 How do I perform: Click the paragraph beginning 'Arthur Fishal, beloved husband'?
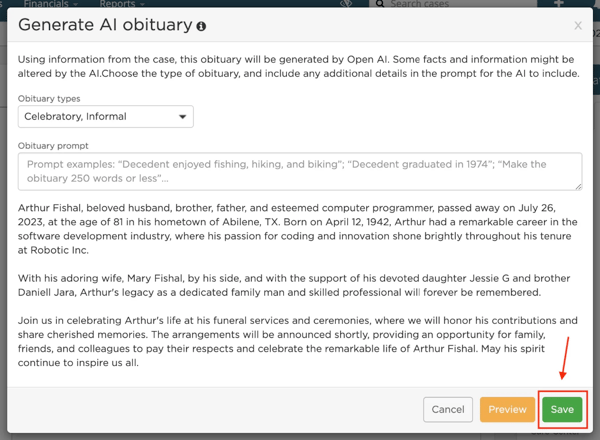(x=298, y=229)
